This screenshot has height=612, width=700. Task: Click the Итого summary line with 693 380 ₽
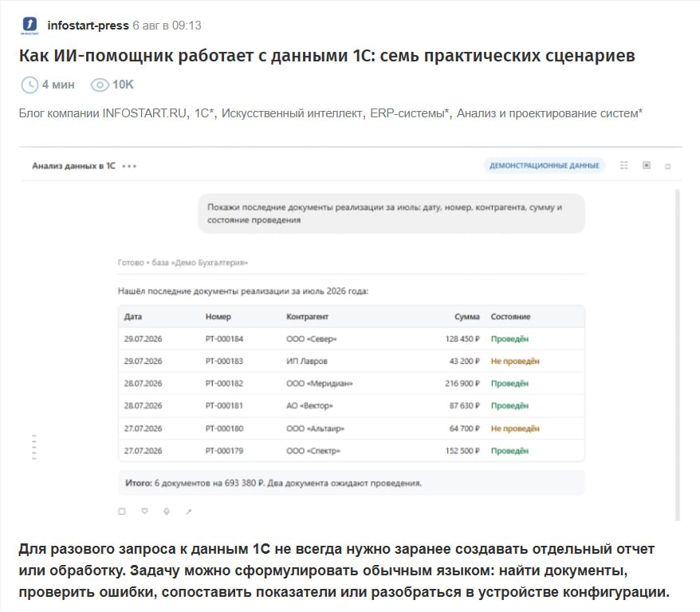(x=352, y=483)
